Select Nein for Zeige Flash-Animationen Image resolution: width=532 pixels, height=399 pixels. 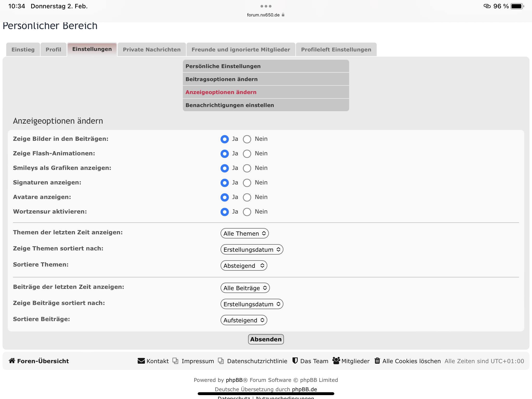click(247, 154)
